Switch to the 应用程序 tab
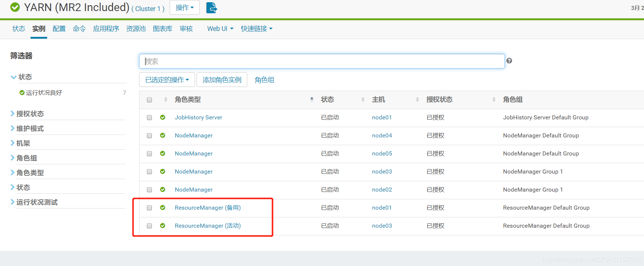 (106, 28)
